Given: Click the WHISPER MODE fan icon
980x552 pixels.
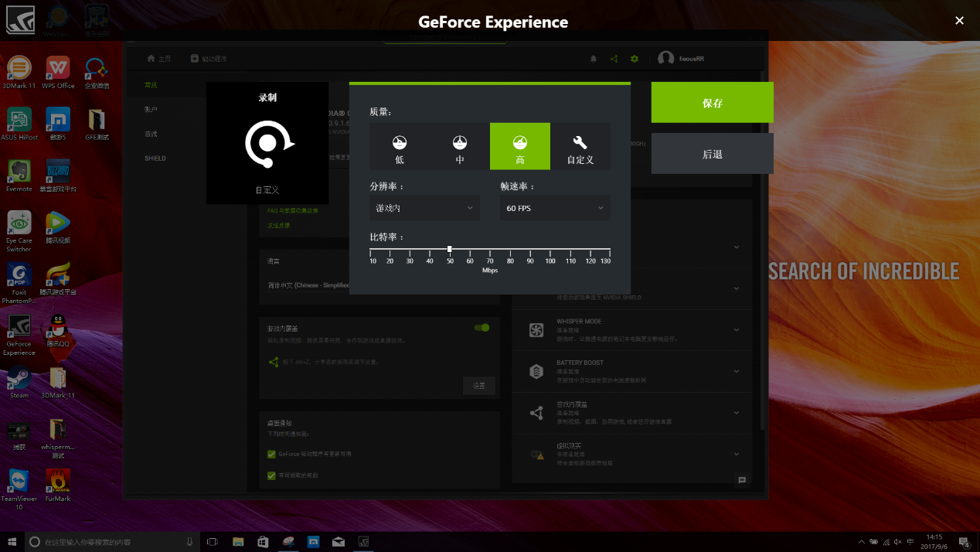Looking at the screenshot, I should pos(536,330).
